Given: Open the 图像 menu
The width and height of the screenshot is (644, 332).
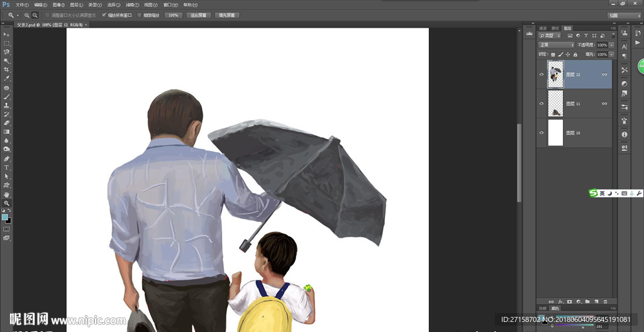Looking at the screenshot, I should (x=59, y=4).
